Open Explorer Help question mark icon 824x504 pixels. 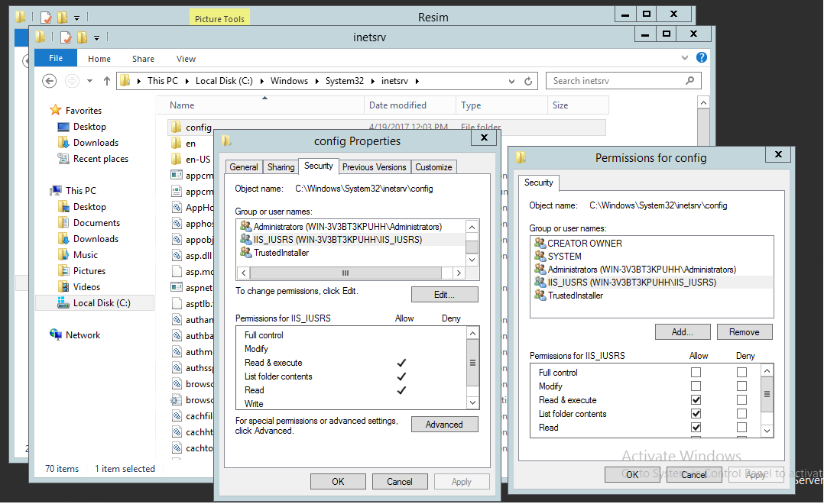coord(702,58)
